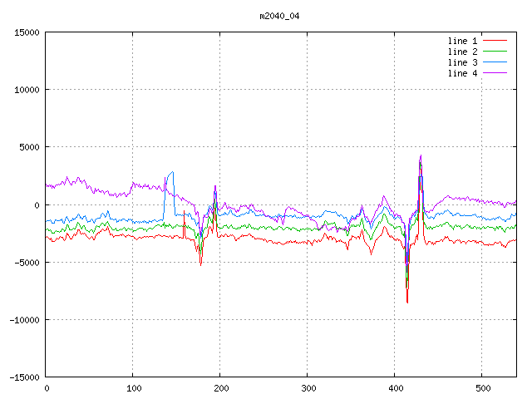Click the 400 x-axis tick label
Screen dimensions: 532x399
pos(395,387)
